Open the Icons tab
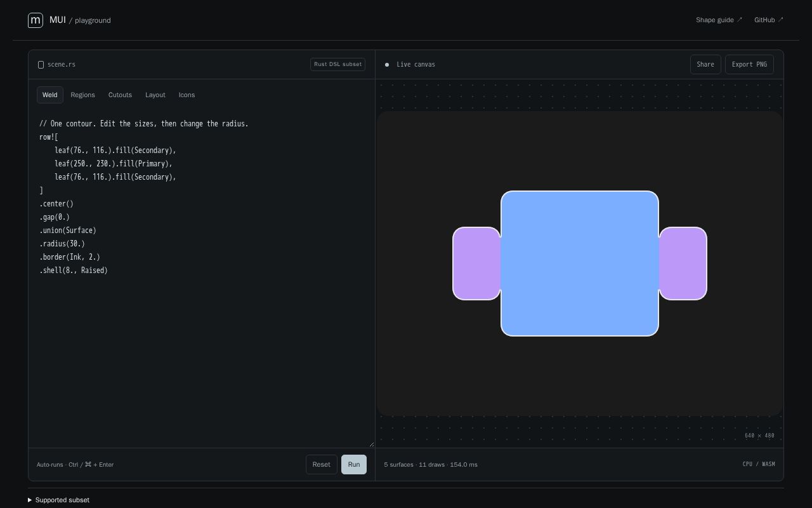This screenshot has height=508, width=812. click(187, 95)
